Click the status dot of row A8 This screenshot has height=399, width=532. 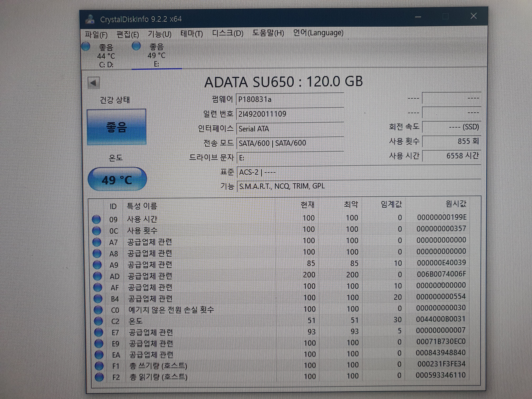point(97,253)
